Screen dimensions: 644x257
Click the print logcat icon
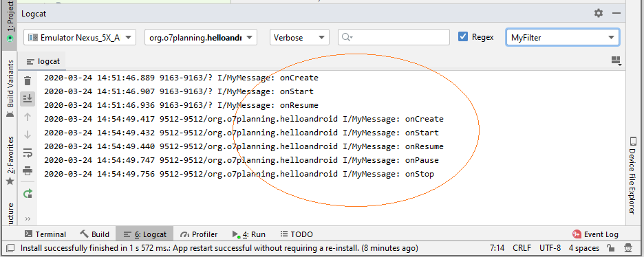pyautogui.click(x=28, y=170)
